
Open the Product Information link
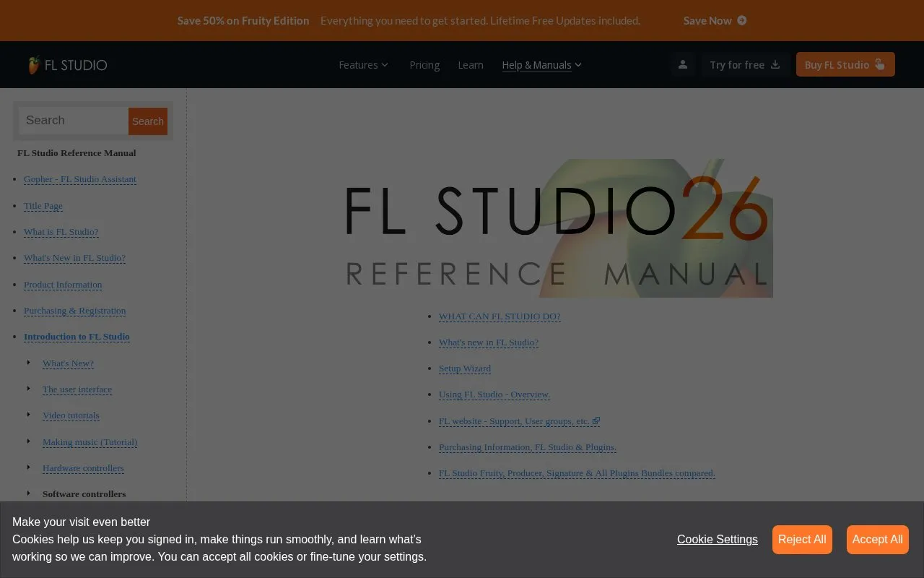pyautogui.click(x=63, y=285)
